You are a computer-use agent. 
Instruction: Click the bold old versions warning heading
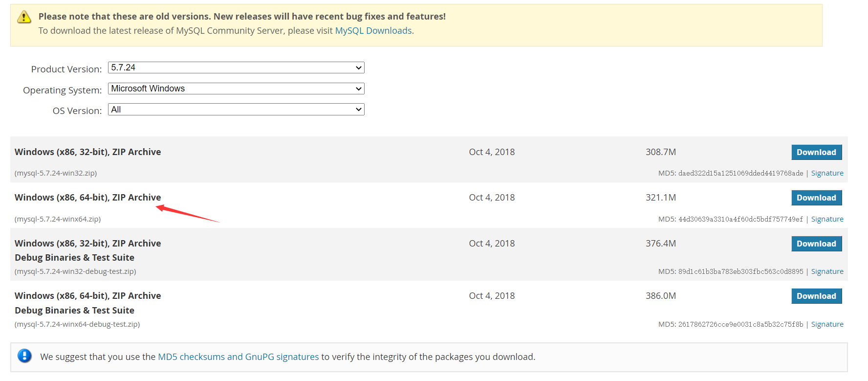tap(242, 16)
